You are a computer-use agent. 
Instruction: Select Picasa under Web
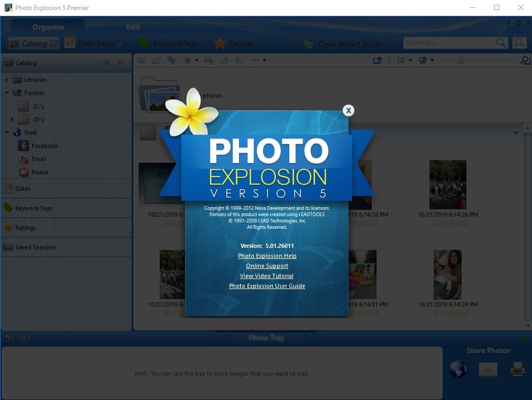[33, 172]
